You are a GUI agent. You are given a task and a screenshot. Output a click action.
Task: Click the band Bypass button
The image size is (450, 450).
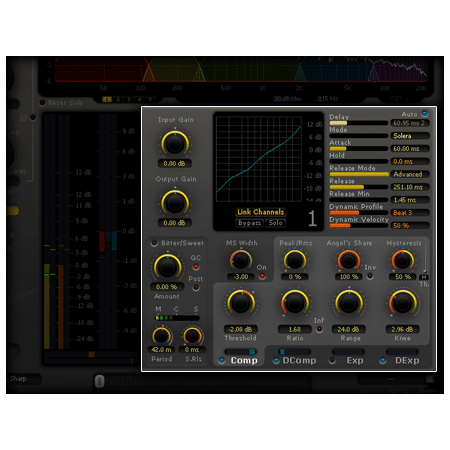[249, 223]
